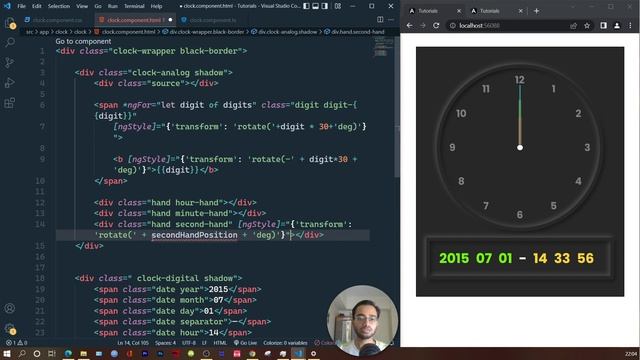Bookmark the page with star icon
This screenshot has width=640, height=360.
click(x=587, y=25)
